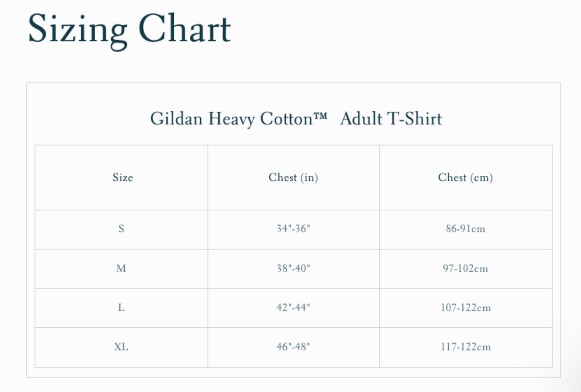Click the 42"-44" chest measurement

click(x=293, y=308)
